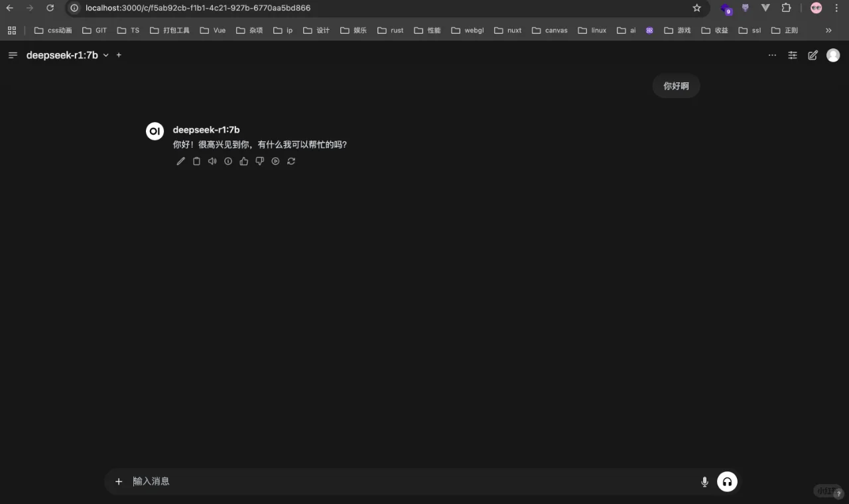Continue the response with the play icon

click(x=275, y=161)
